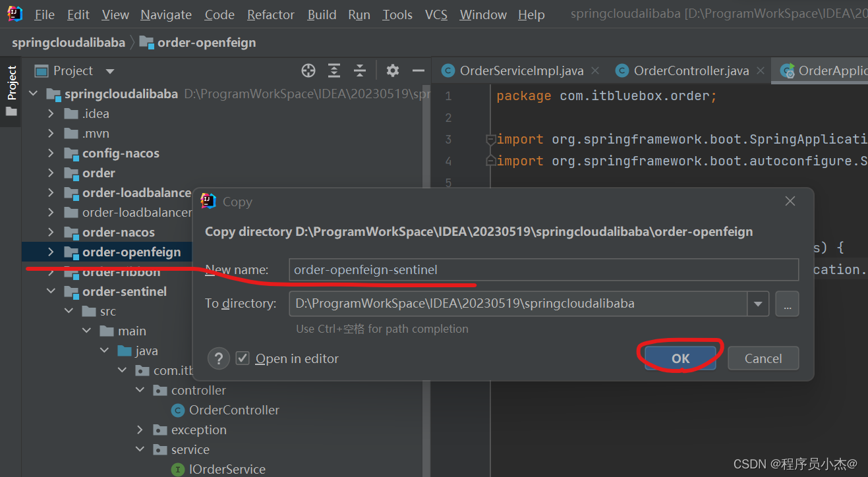This screenshot has height=477, width=868.
Task: Open the Edit menu
Action: click(78, 14)
